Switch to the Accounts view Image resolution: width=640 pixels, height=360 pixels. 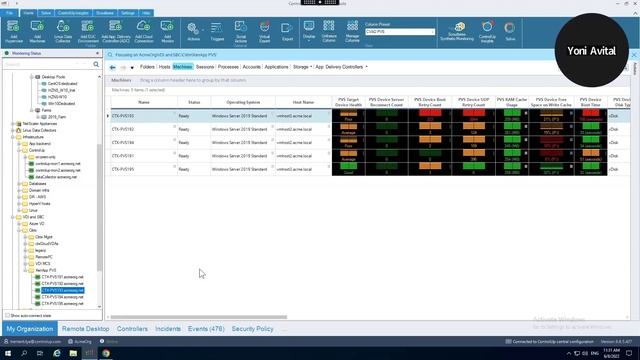coord(251,67)
